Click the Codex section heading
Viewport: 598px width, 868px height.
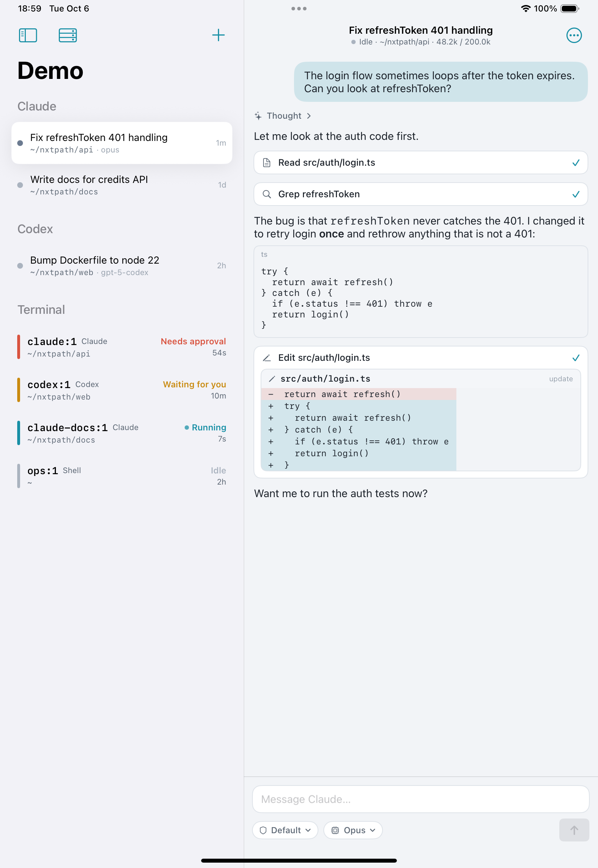(x=35, y=229)
